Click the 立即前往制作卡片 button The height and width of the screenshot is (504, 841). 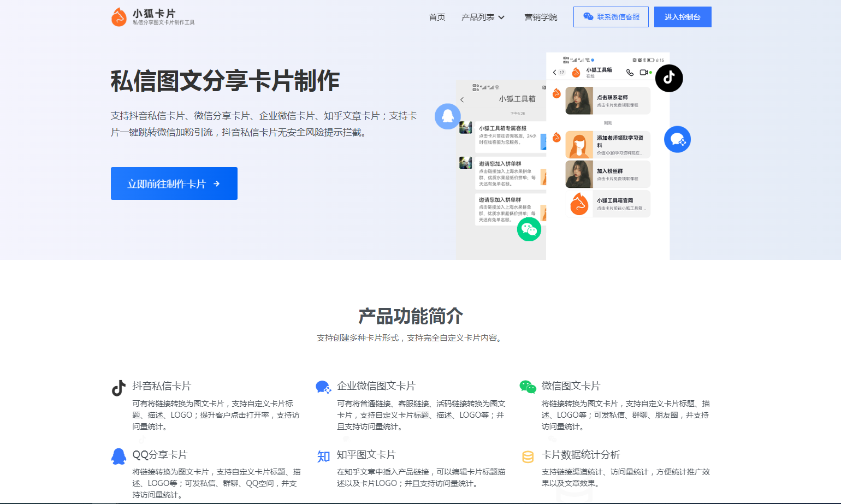pos(174,183)
